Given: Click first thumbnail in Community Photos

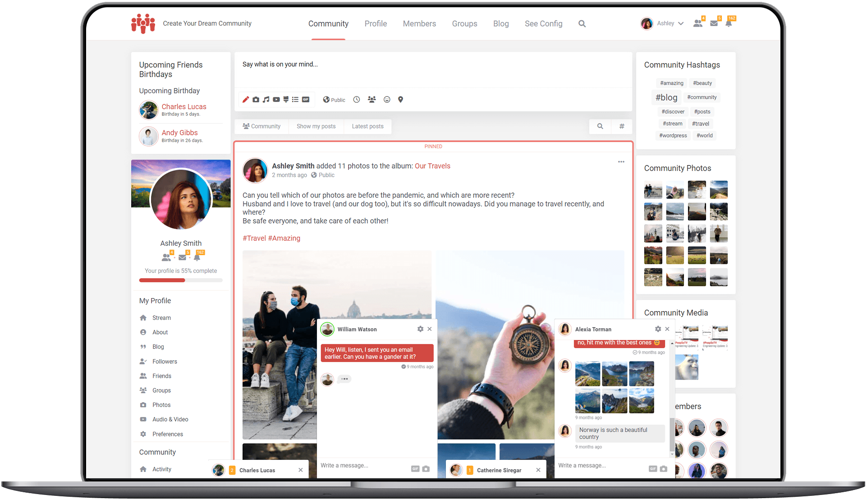Looking at the screenshot, I should pyautogui.click(x=653, y=190).
